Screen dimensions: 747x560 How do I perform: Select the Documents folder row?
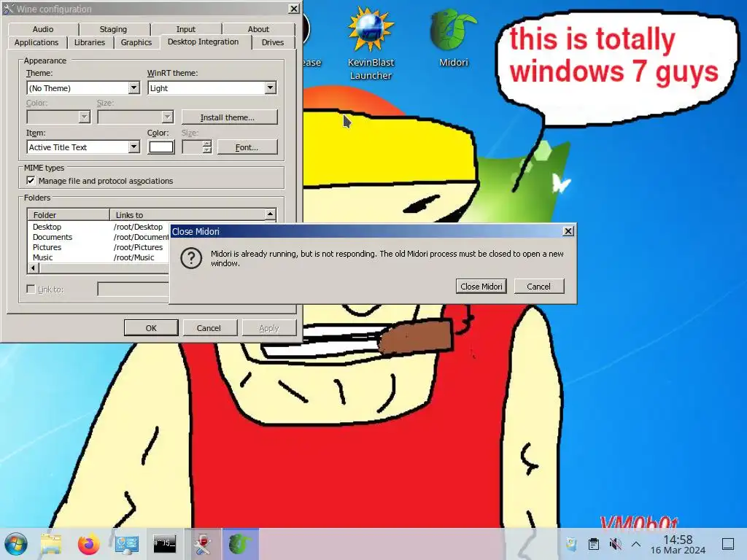[98, 237]
